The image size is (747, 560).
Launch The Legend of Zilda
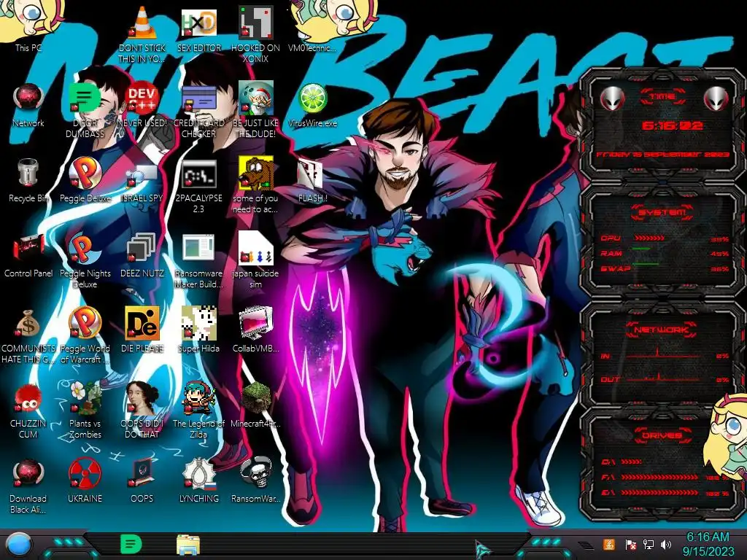click(198, 411)
